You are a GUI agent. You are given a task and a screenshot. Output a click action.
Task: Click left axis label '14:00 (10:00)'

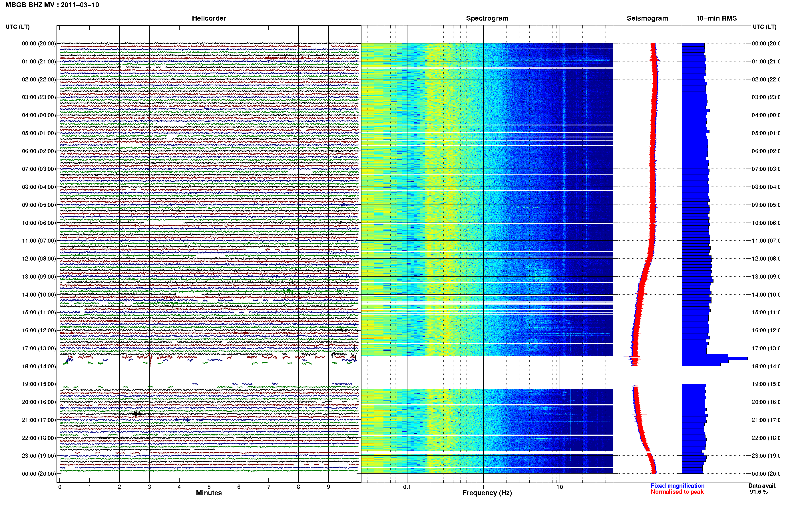39,295
